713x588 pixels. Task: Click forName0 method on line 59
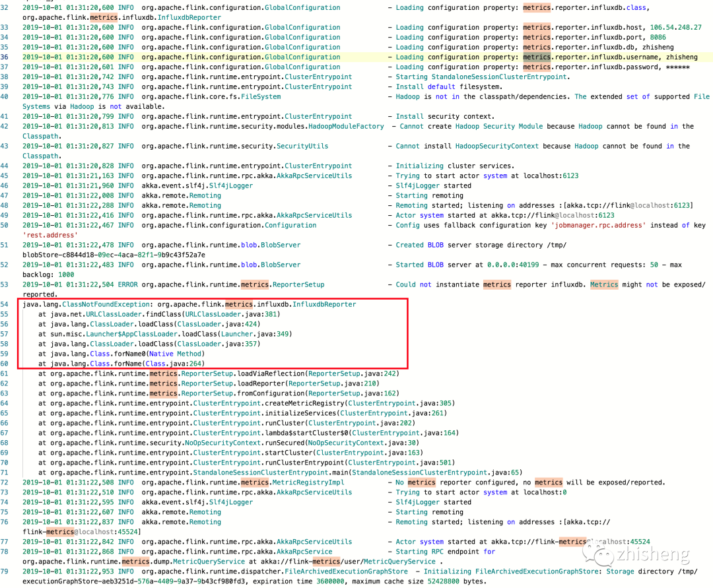point(129,354)
